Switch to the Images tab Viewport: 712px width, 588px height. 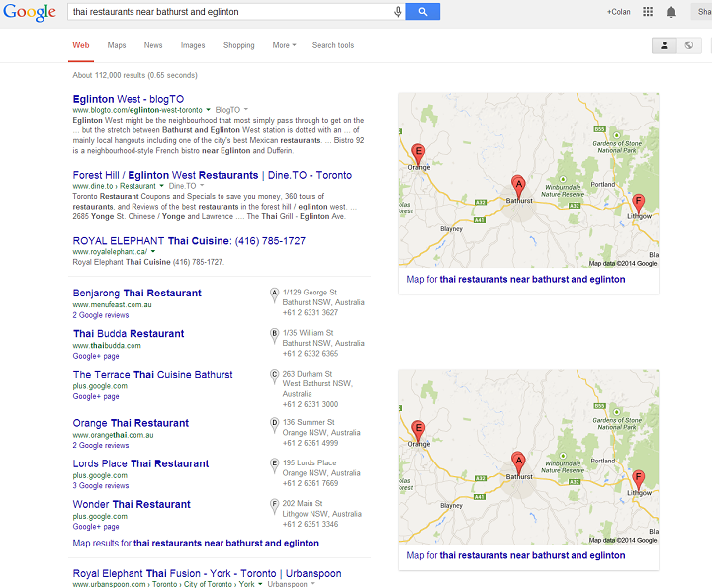193,45
